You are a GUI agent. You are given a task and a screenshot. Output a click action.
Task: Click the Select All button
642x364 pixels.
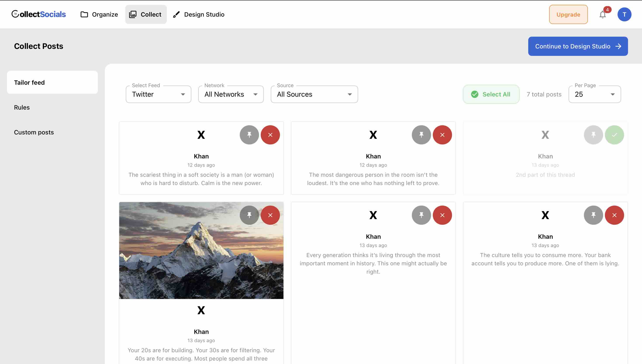(x=491, y=94)
